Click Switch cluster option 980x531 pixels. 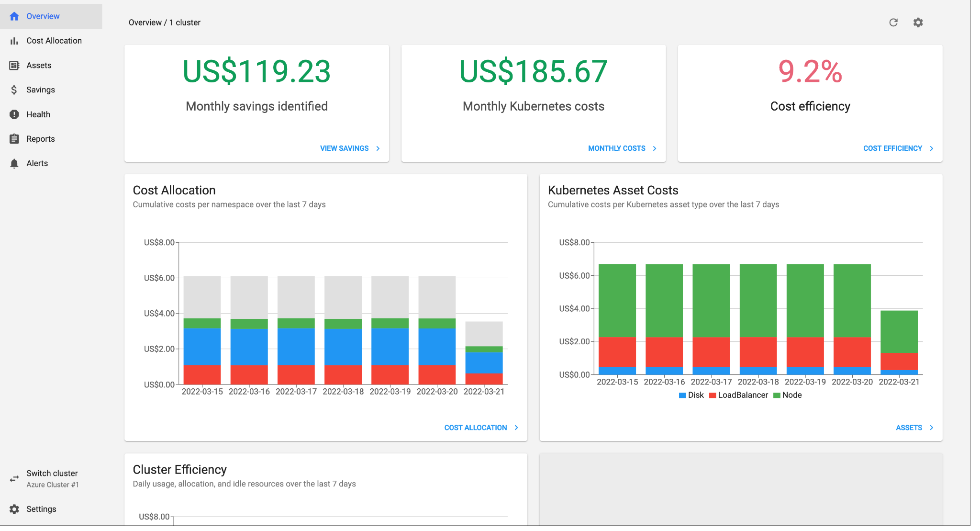point(52,473)
